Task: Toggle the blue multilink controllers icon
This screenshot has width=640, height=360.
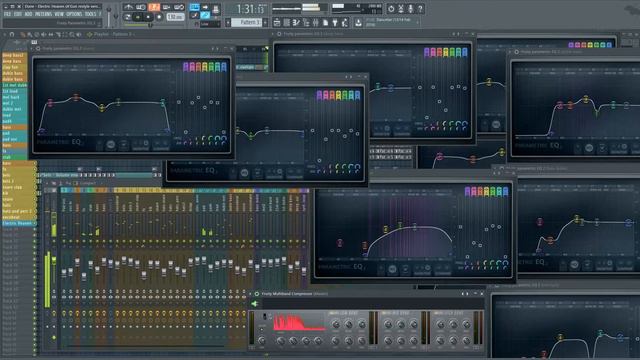Action: pos(205,16)
